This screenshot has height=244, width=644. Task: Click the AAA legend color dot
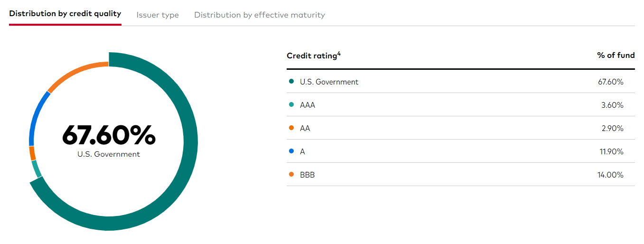coord(291,105)
